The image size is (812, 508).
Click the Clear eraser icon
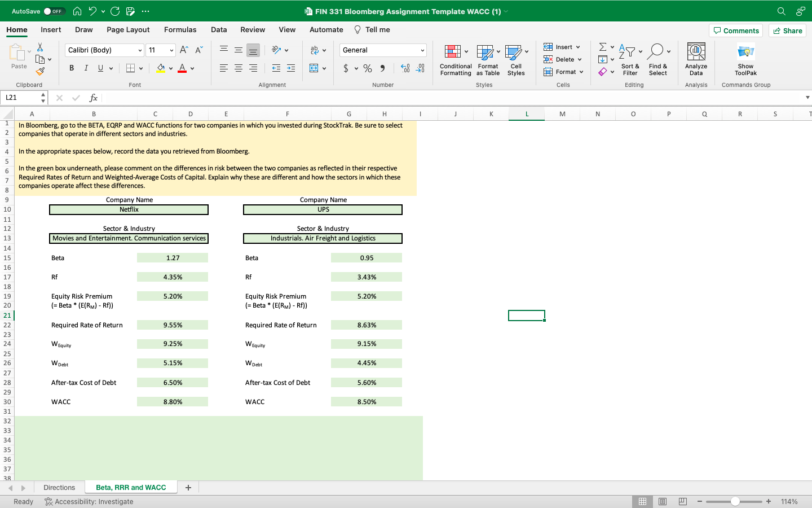tap(603, 72)
